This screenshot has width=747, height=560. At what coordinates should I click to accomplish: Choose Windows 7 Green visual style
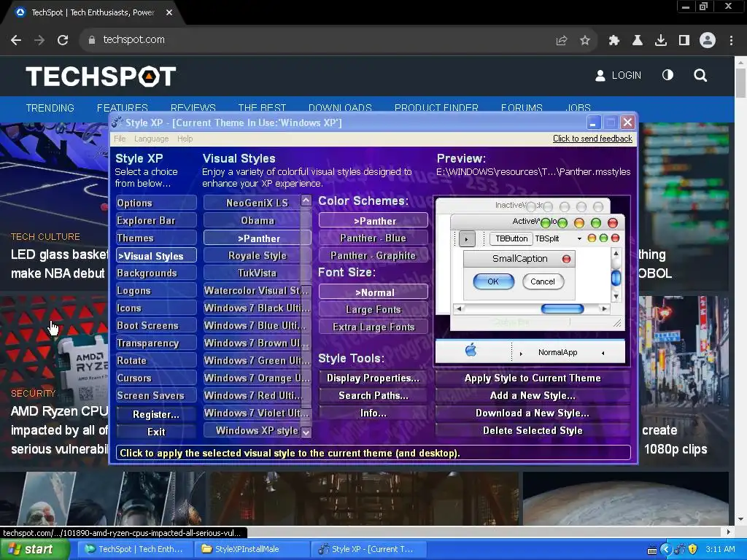(252, 360)
